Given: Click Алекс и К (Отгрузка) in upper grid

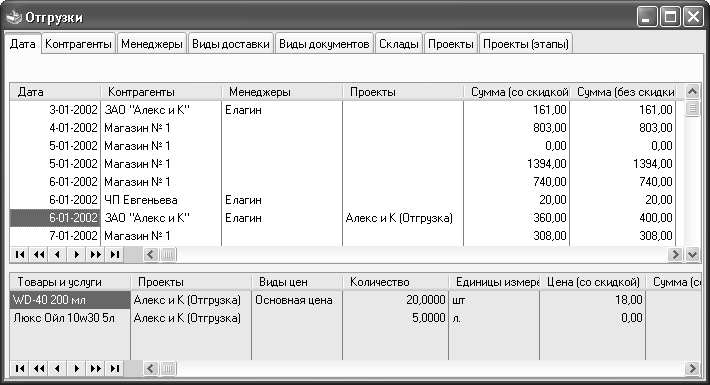Looking at the screenshot, I should 403,218.
